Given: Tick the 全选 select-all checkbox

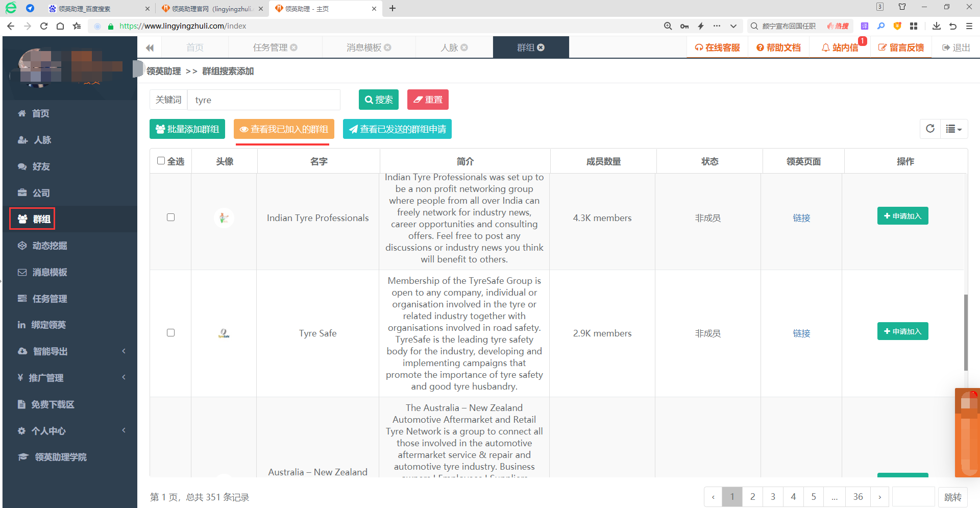Looking at the screenshot, I should click(161, 161).
